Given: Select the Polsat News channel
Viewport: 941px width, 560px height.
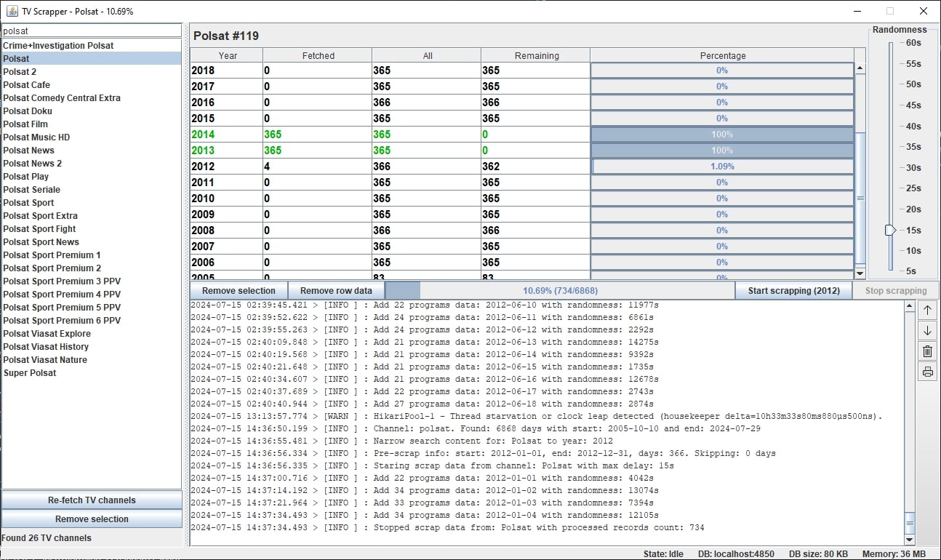Looking at the screenshot, I should [92, 151].
